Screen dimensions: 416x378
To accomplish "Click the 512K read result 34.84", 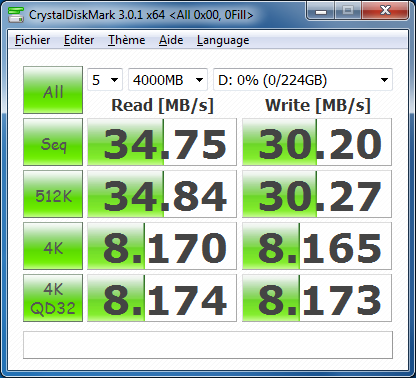I will [162, 194].
